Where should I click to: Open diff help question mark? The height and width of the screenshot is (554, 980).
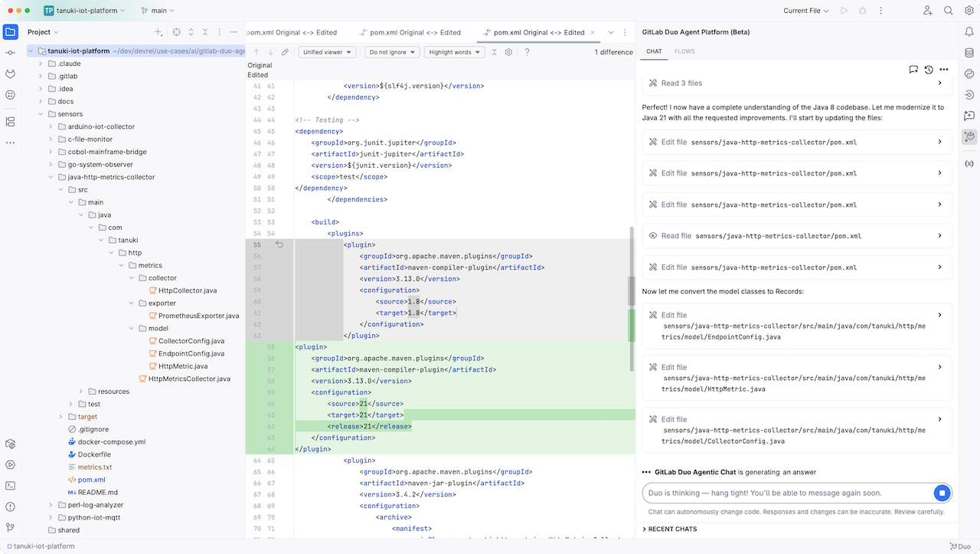pos(527,52)
